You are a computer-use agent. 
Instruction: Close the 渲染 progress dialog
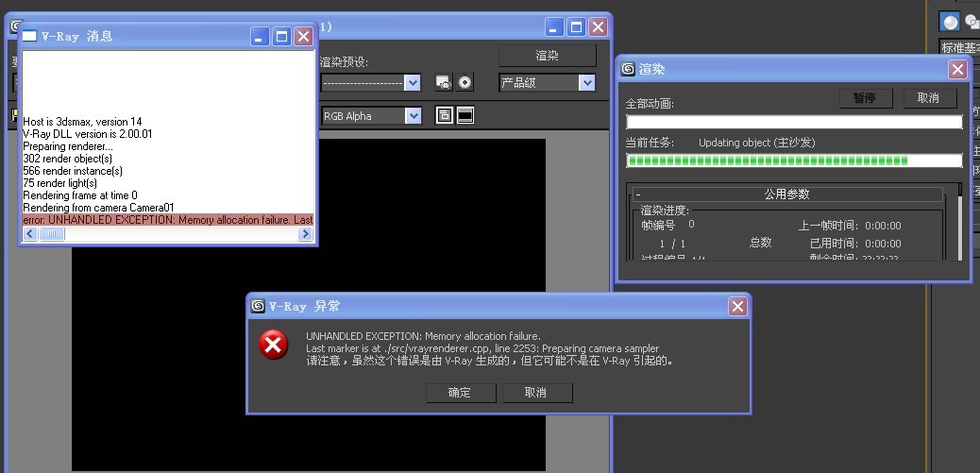[957, 69]
